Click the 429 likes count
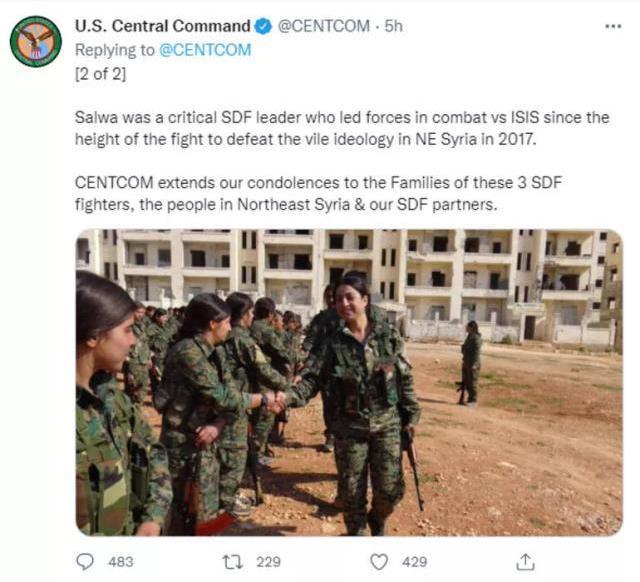Viewport: 640px width, 582px height. coord(414,562)
